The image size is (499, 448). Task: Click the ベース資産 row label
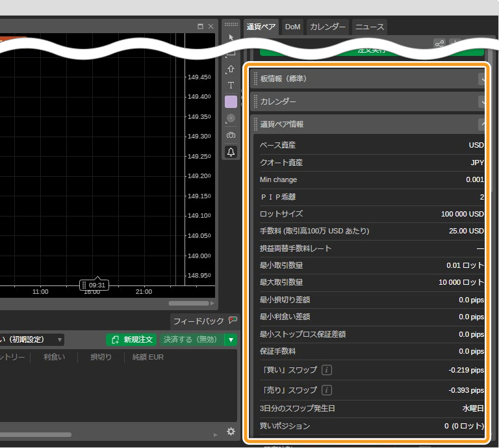tap(277, 145)
